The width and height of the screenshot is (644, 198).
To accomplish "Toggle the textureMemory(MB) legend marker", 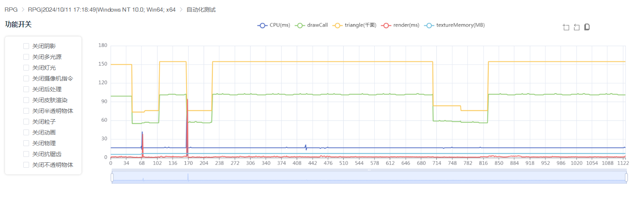I will click(429, 25).
